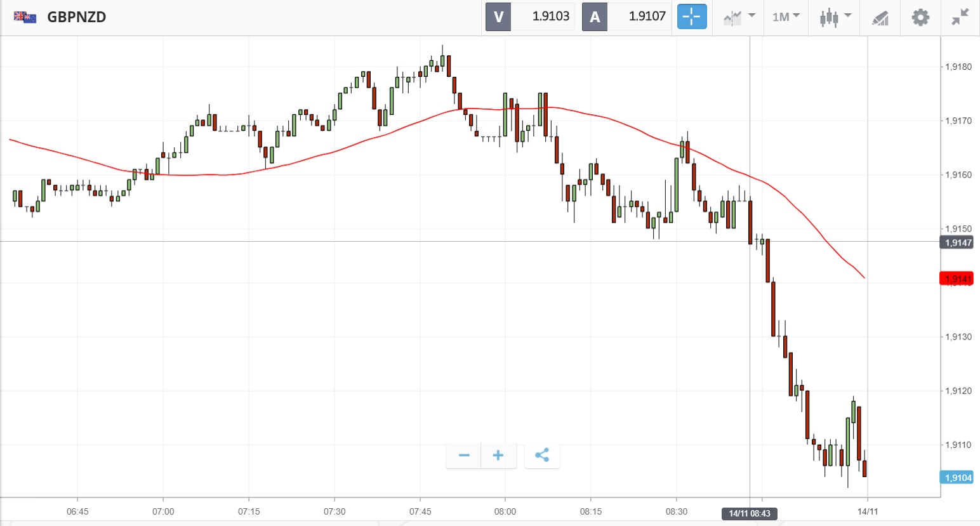Open chart settings gear
This screenshot has width=980, height=526.
point(920,17)
